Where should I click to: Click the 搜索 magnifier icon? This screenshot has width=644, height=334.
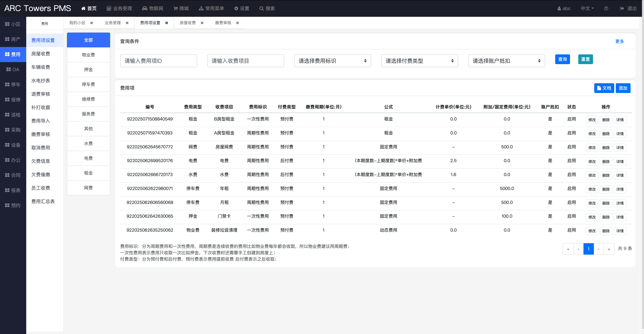click(261, 9)
